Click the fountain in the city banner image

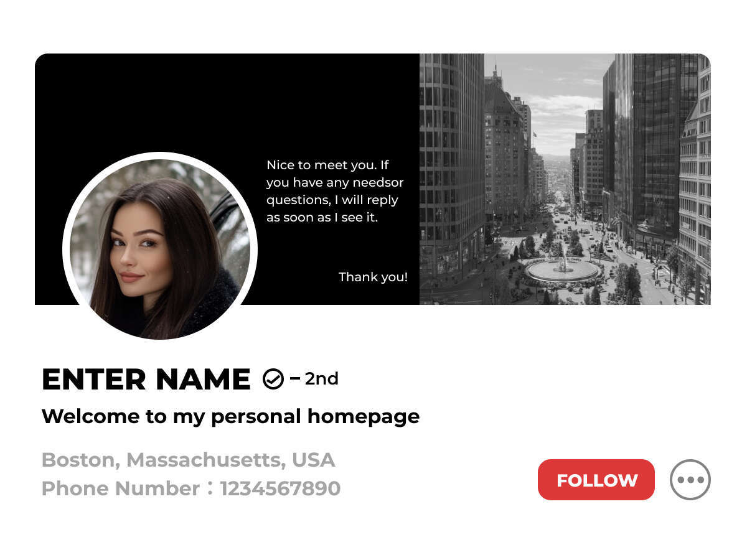click(x=563, y=269)
